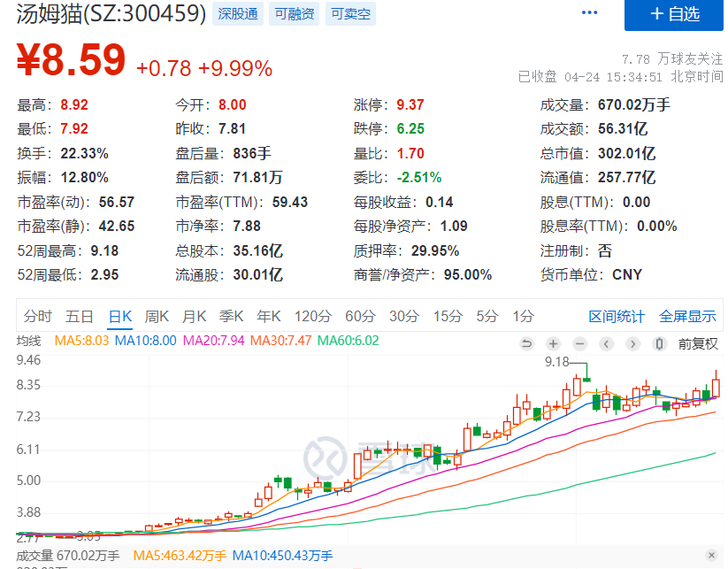
Task: Click the chart reset undo-arrow icon
Action: 526,343
